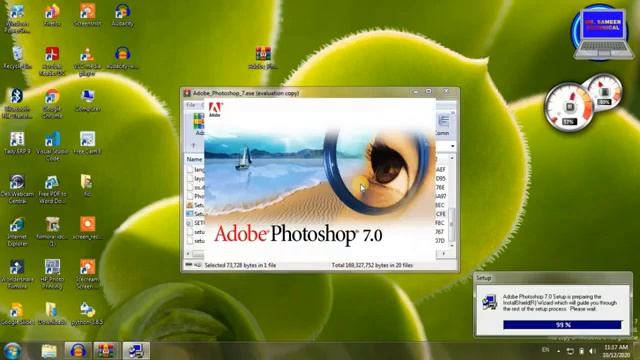Switch to the Setup installer taskbar button
This screenshot has height=360, width=640.
(x=136, y=351)
